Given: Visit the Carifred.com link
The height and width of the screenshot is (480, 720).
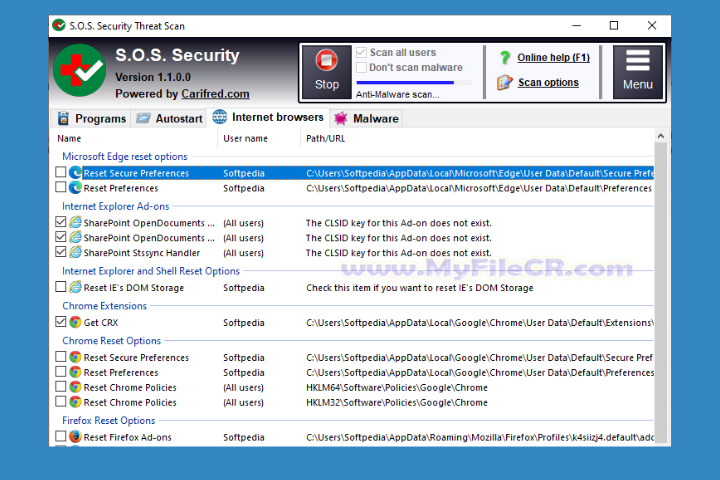Looking at the screenshot, I should pos(215,94).
